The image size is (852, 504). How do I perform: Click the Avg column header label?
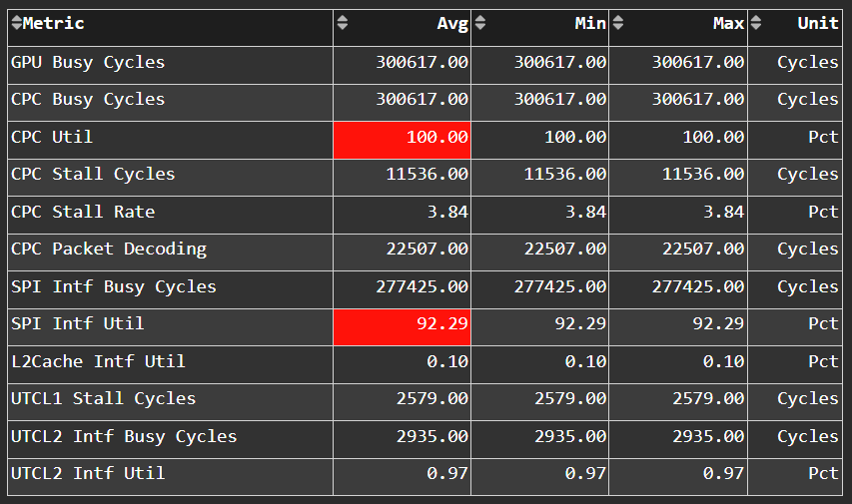[452, 23]
